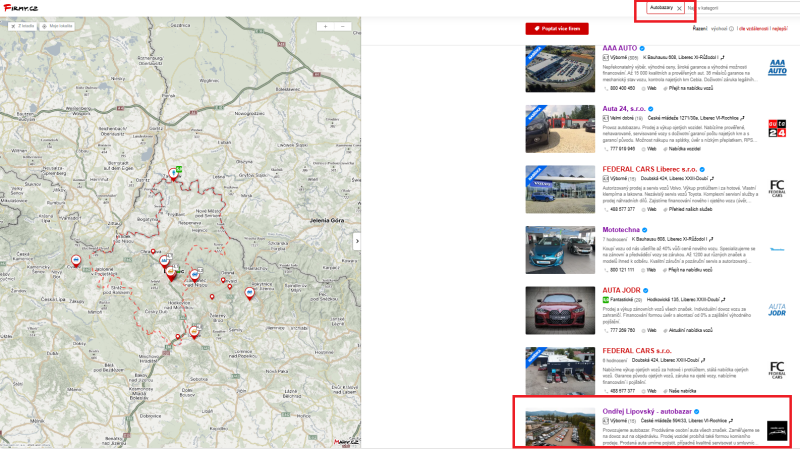Sort results by best rated (nejlepší)
The image size is (800, 449).
(x=780, y=29)
